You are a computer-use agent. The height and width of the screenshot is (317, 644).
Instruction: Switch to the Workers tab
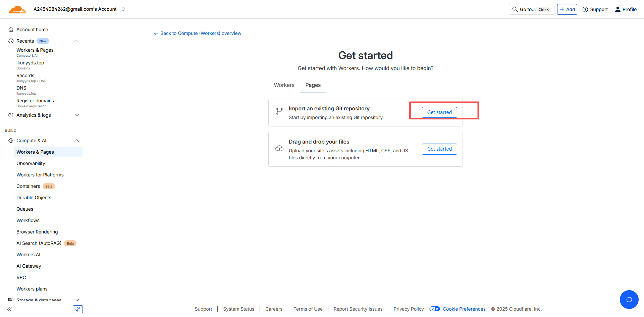(284, 85)
